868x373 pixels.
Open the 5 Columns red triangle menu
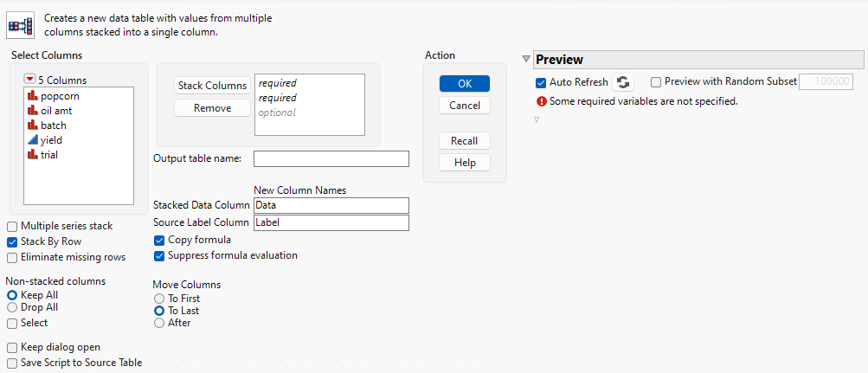pos(30,80)
